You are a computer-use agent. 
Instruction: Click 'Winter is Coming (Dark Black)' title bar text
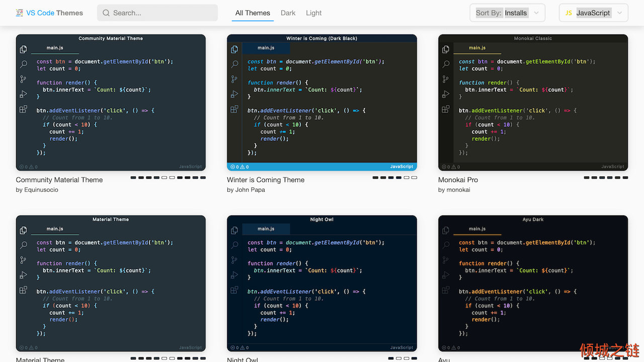click(322, 38)
